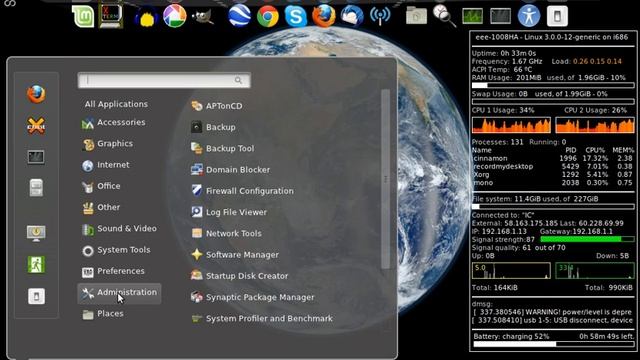Launch Firefox from the top dock

324,16
